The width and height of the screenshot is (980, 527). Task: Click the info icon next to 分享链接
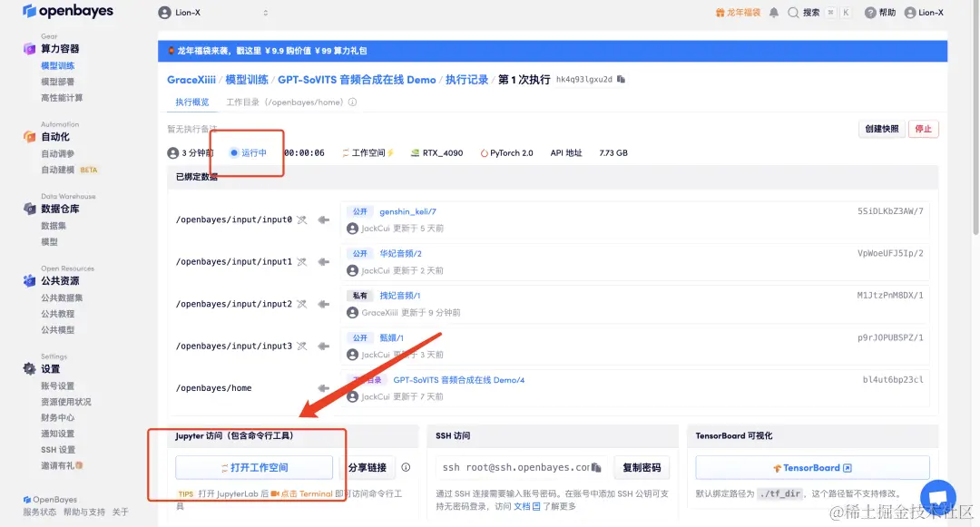(x=406, y=468)
